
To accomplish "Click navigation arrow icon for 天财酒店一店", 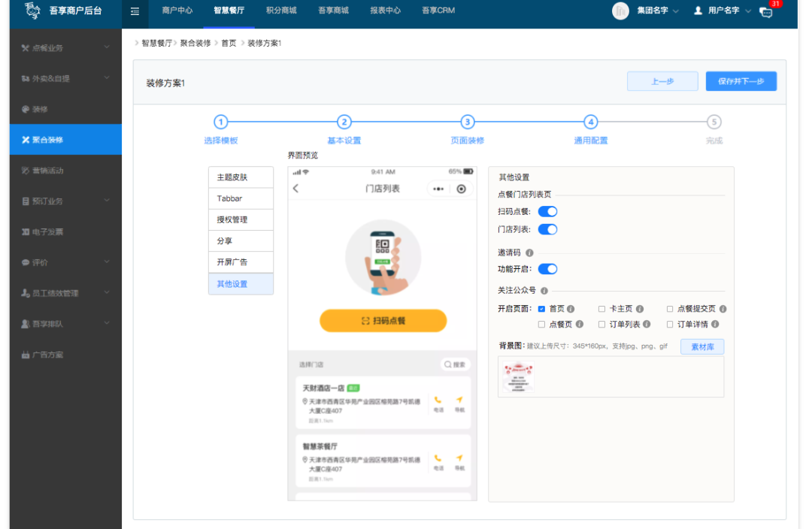I will tap(459, 400).
